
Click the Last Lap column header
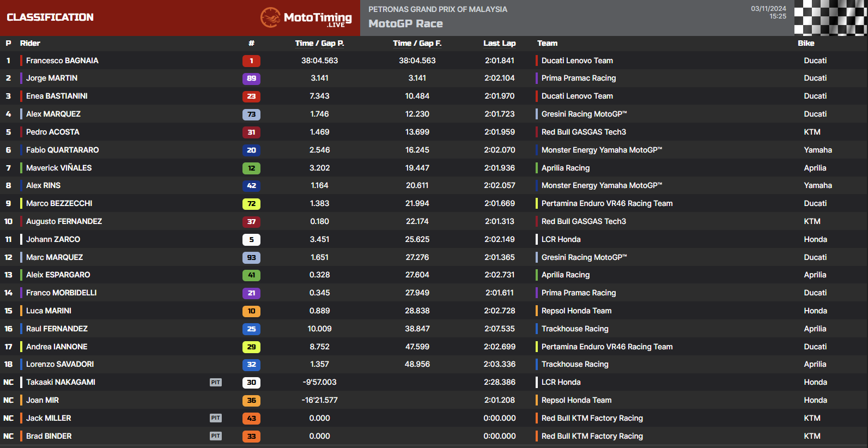coord(500,43)
